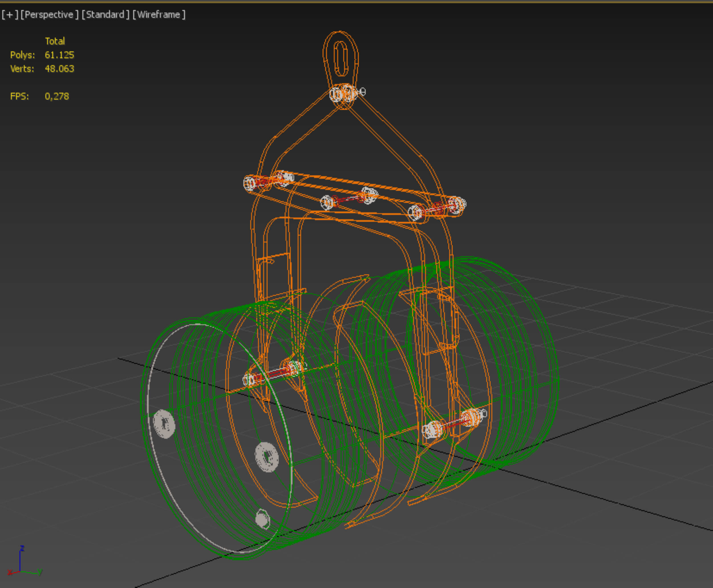Open the [+] viewport general menu
This screenshot has height=588, width=713.
(9, 15)
